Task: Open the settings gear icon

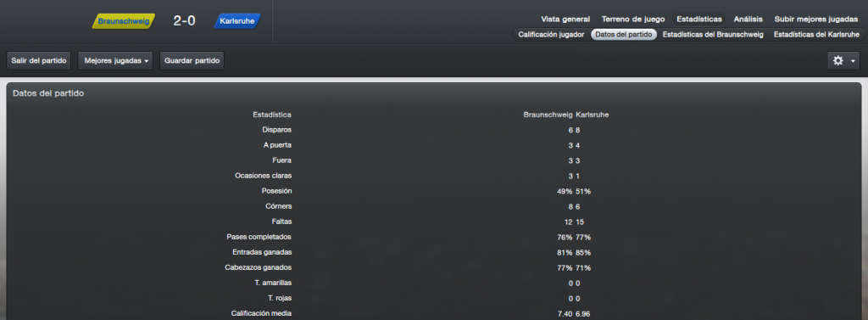Action: click(838, 60)
